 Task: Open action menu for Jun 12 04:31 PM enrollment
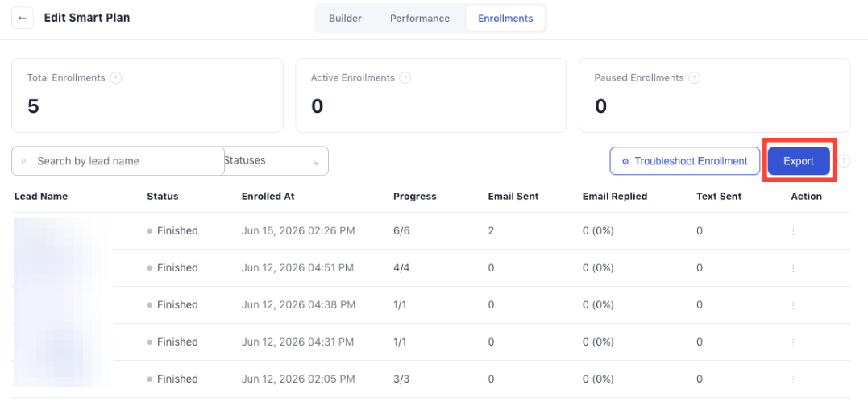[793, 342]
